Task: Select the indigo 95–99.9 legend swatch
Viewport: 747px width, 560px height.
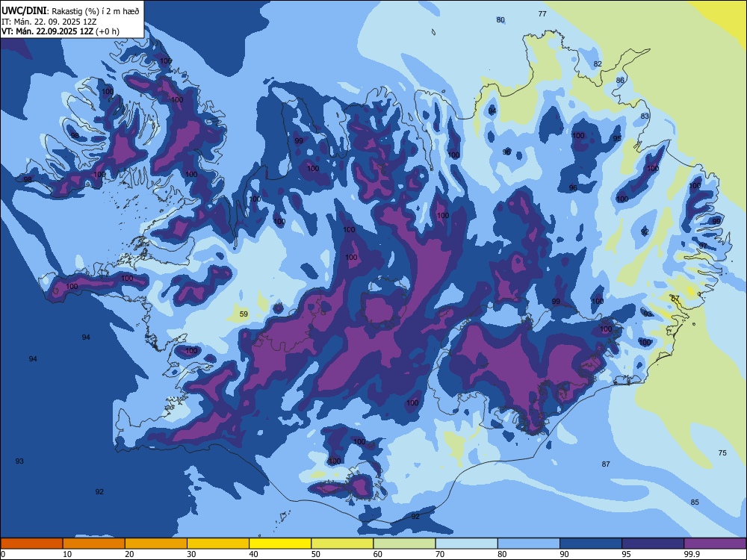Action: pyautogui.click(x=653, y=544)
